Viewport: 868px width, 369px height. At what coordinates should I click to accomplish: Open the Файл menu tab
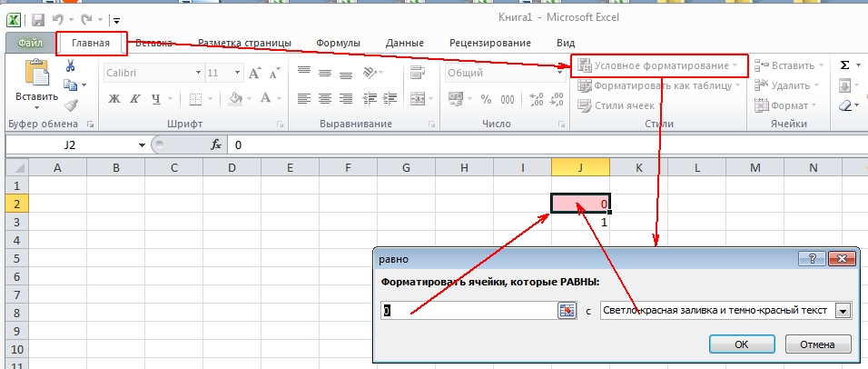30,43
